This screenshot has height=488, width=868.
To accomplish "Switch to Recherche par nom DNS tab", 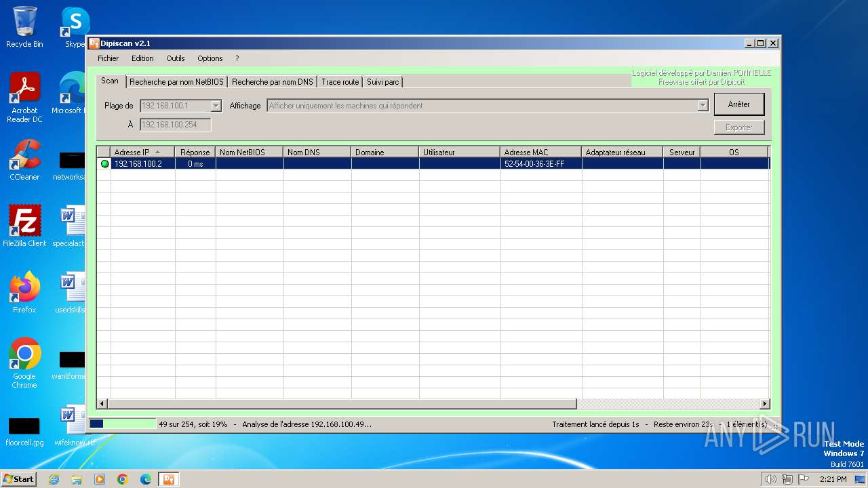I will pos(273,82).
